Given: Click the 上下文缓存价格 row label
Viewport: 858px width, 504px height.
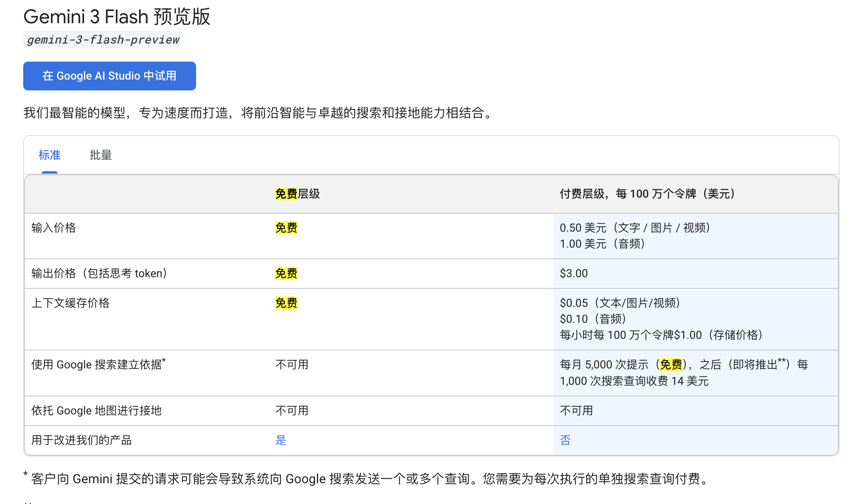Looking at the screenshot, I should (x=70, y=303).
